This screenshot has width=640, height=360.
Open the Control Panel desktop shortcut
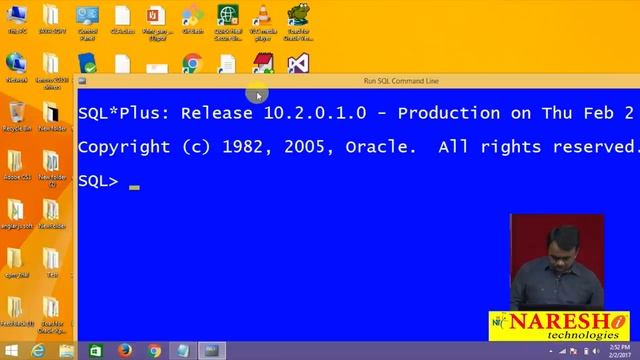point(87,22)
